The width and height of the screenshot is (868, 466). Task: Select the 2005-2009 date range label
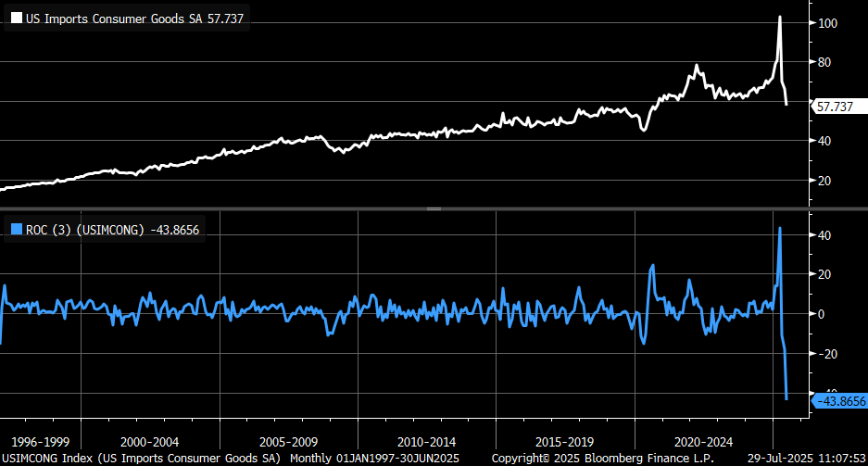(288, 442)
